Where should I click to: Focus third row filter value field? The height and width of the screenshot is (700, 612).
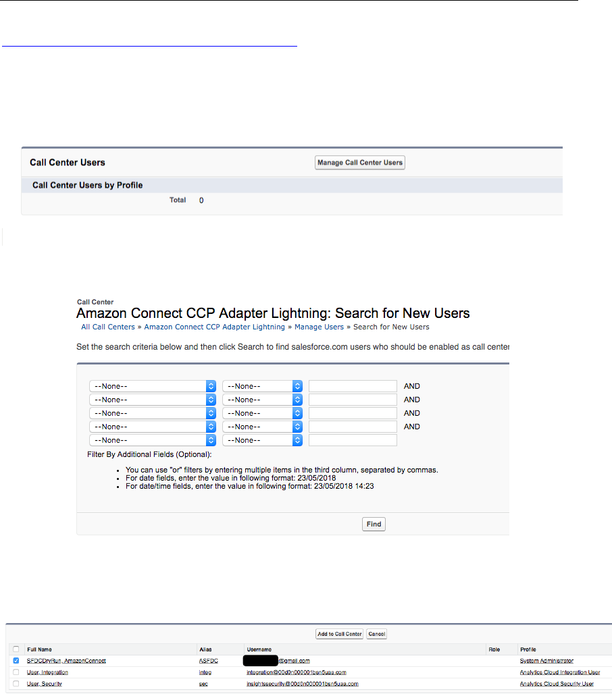(353, 413)
